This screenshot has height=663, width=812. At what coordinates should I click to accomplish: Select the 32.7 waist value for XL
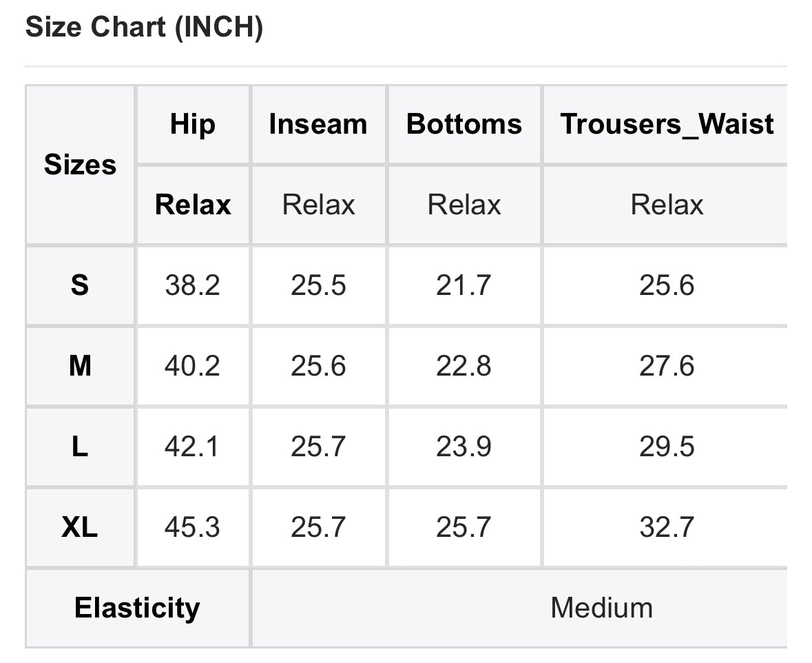coord(667,527)
